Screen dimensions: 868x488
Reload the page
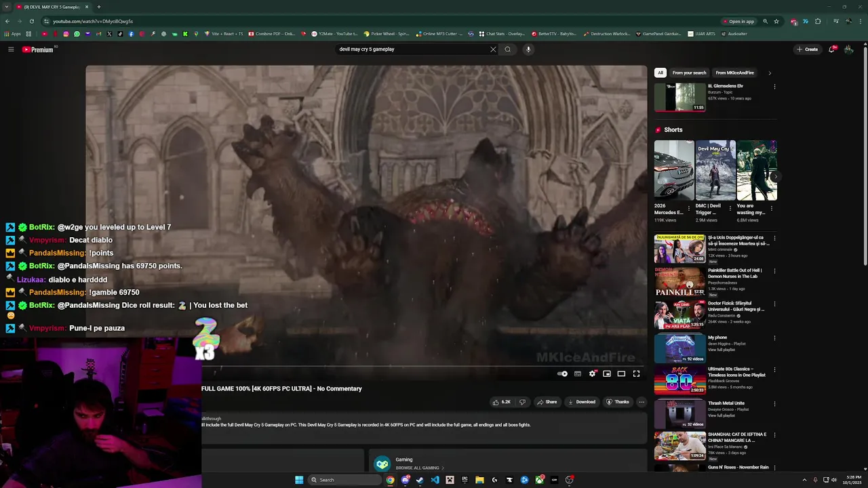tap(31, 21)
